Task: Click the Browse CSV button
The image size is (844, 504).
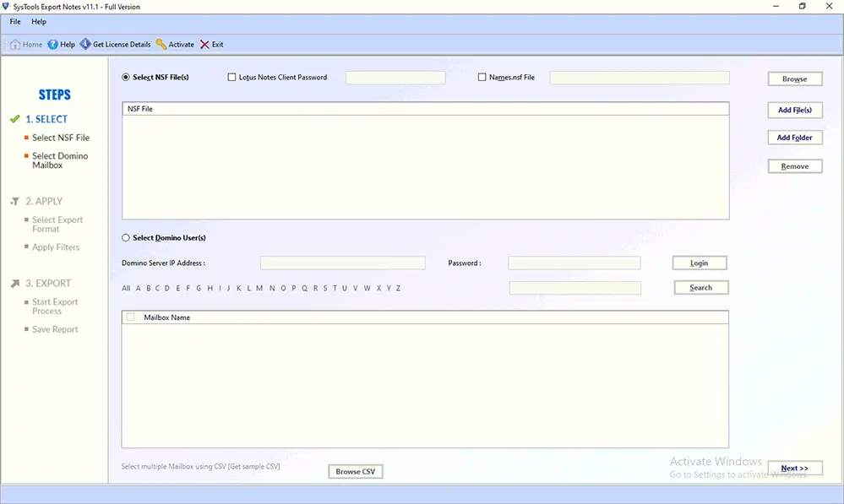Action: coord(355,472)
